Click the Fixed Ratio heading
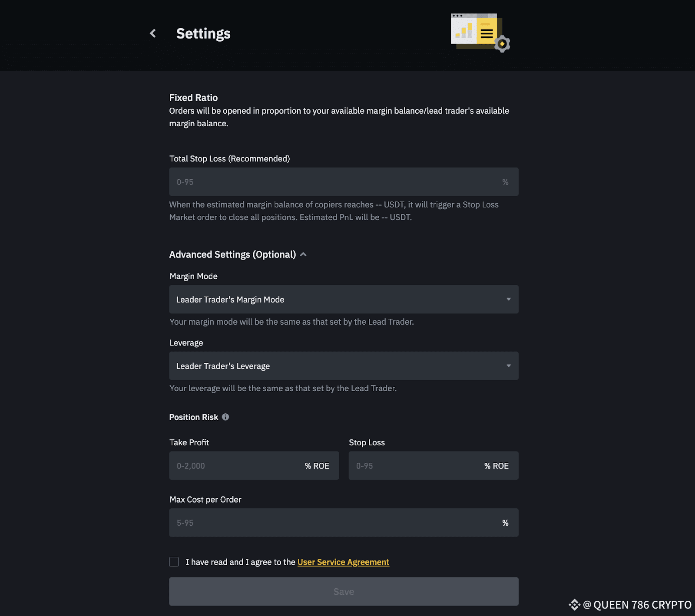Viewport: 695px width, 616px height. click(x=193, y=98)
